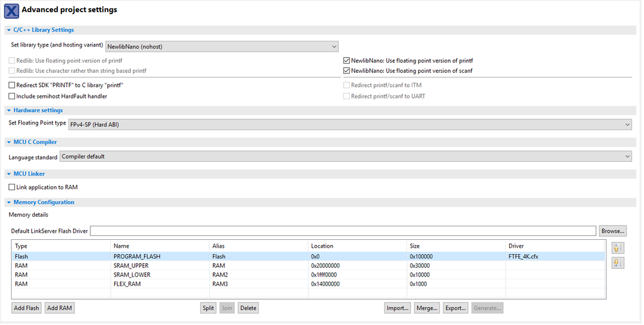Collapse the C/C++ Library Settings section
Viewport: 644px width, 325px height.
(8, 30)
